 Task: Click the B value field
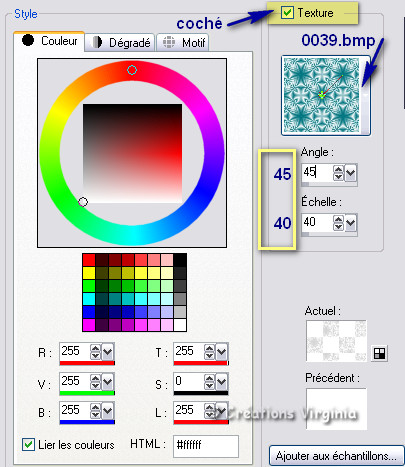coord(74,410)
